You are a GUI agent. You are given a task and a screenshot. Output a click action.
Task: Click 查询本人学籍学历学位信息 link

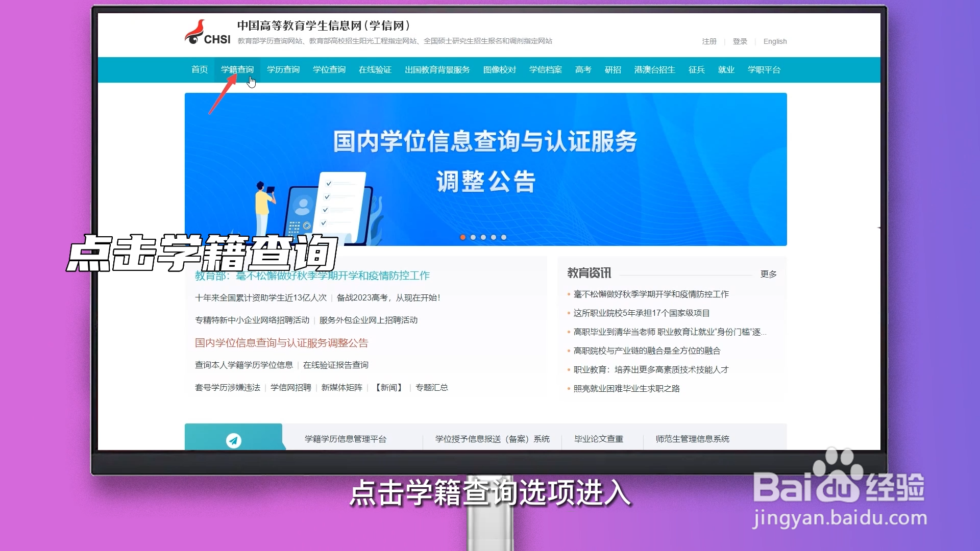coord(244,365)
